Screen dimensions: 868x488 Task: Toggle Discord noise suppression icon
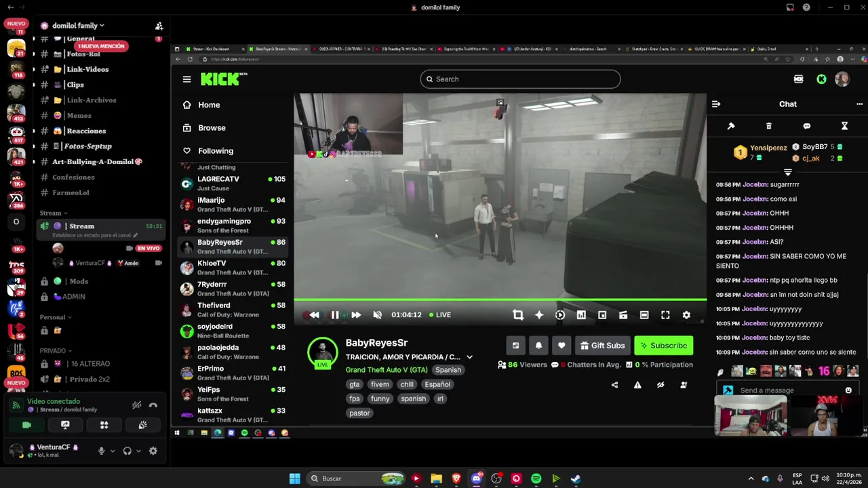136,405
